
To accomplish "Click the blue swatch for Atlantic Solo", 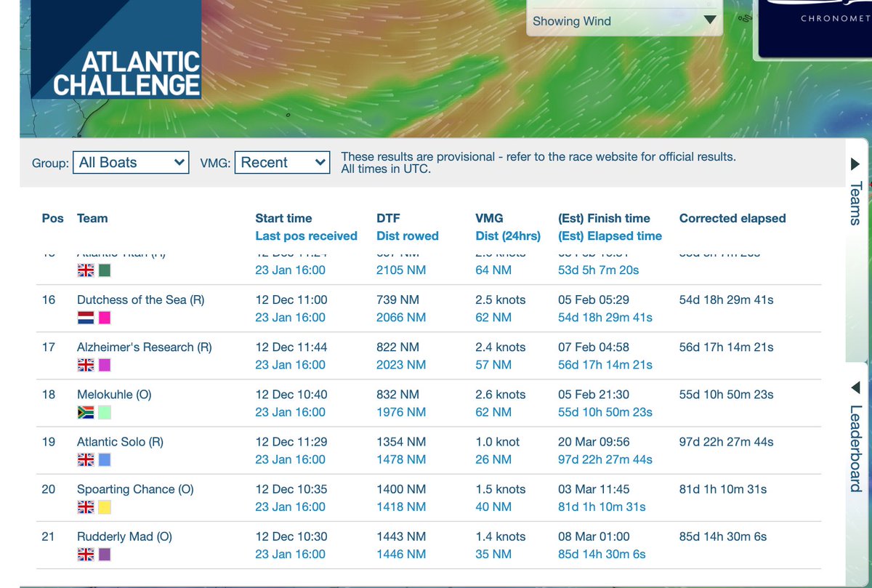I will click(105, 459).
